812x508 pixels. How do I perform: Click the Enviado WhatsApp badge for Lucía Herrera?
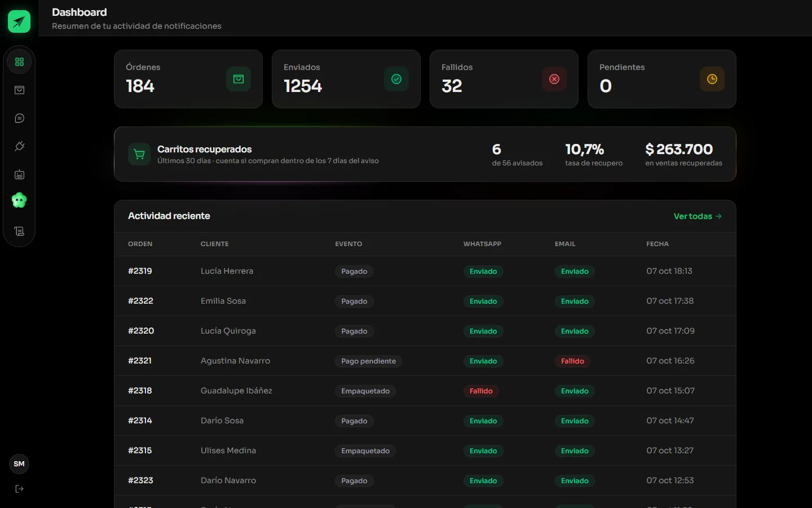coord(483,271)
